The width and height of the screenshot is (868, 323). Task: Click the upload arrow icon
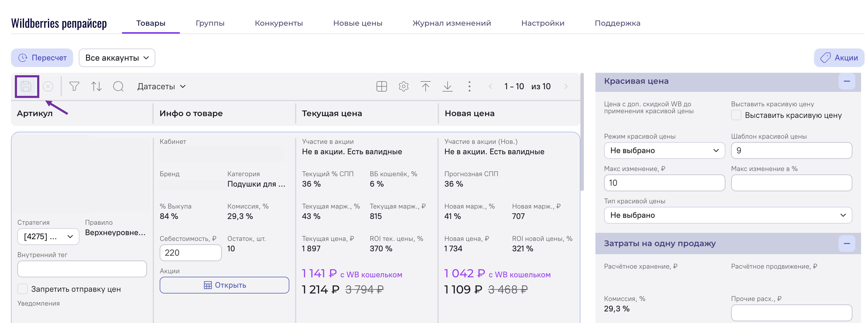click(x=425, y=87)
